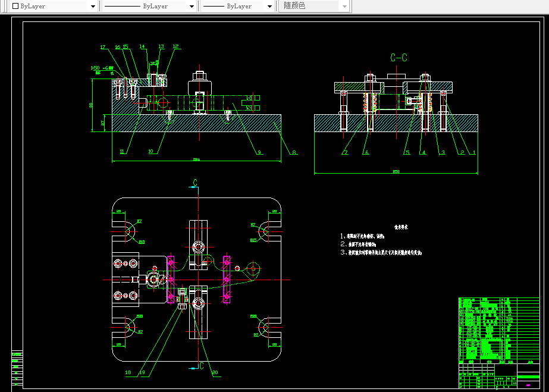Click the white color swatch beside ByLayer
Image resolution: width=549 pixels, height=392 pixels.
(15, 6)
